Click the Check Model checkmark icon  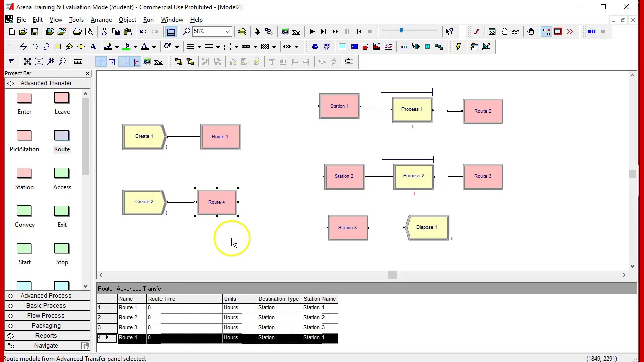(x=476, y=32)
